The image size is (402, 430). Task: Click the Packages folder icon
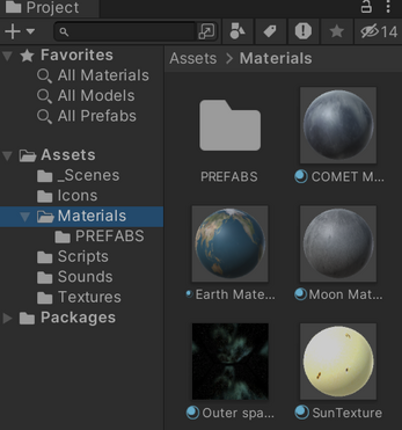pos(27,318)
